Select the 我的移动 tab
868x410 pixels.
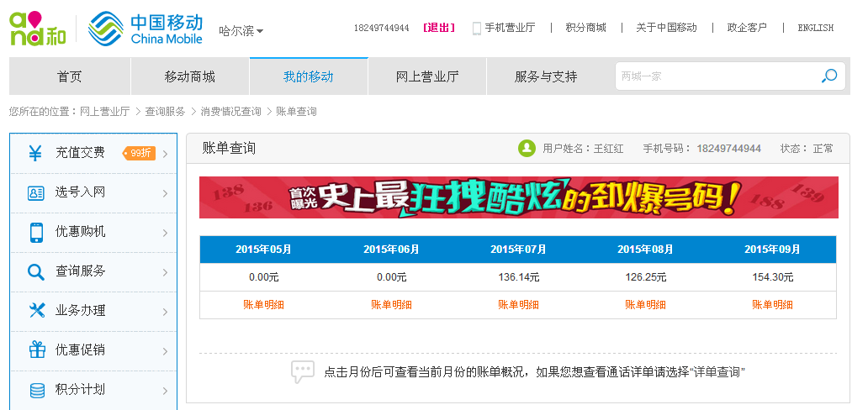tap(309, 76)
